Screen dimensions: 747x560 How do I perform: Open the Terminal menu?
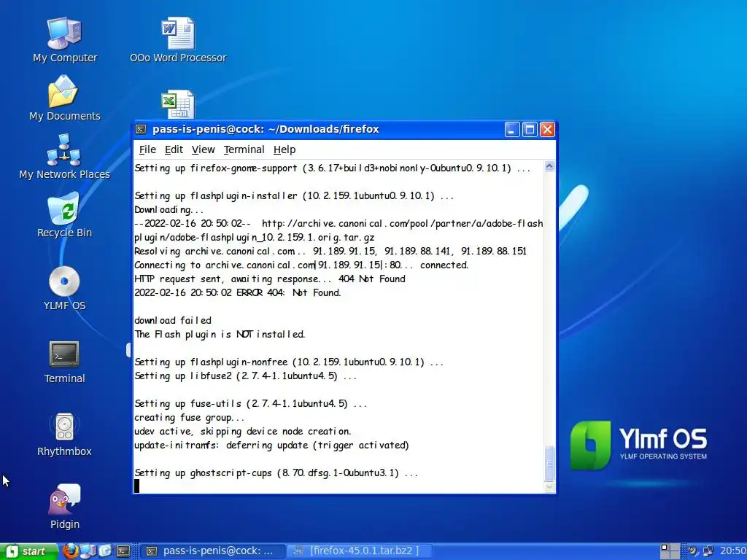pyautogui.click(x=244, y=149)
